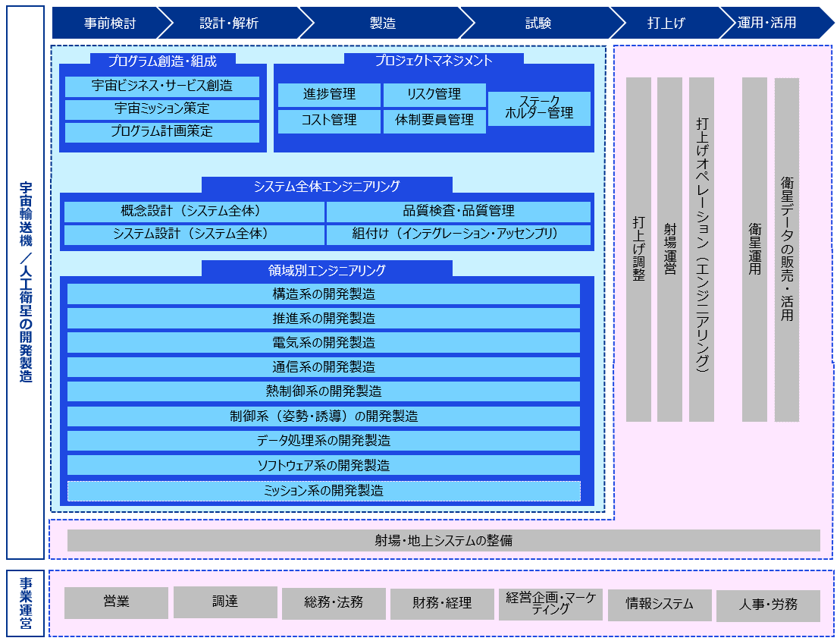Image resolution: width=840 pixels, height=641 pixels.
Task: Click the 構造系の開発製造 row
Action: (324, 294)
